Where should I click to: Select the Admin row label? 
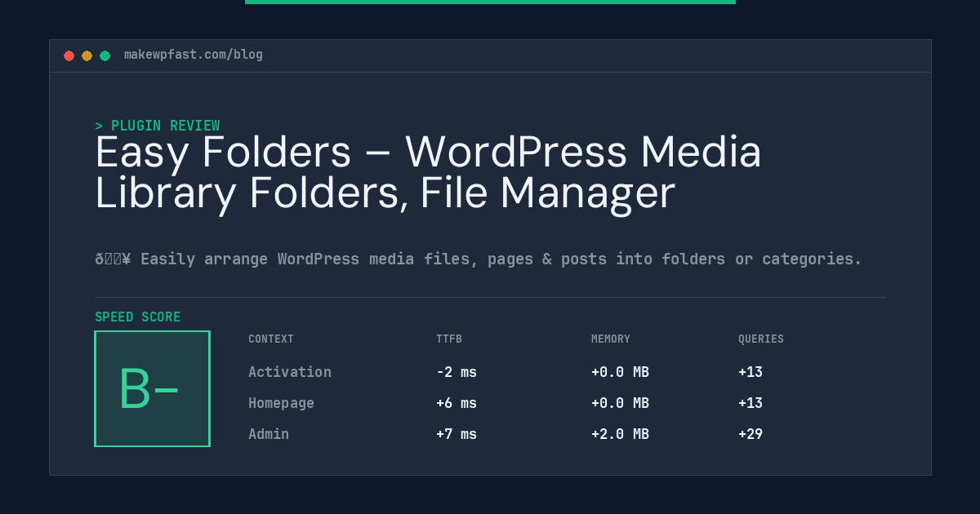tap(269, 434)
